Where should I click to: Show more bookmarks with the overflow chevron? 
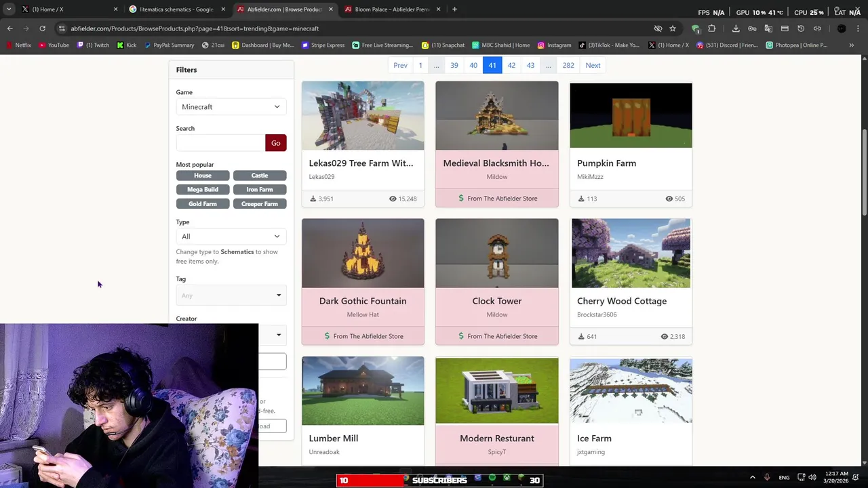[852, 45]
